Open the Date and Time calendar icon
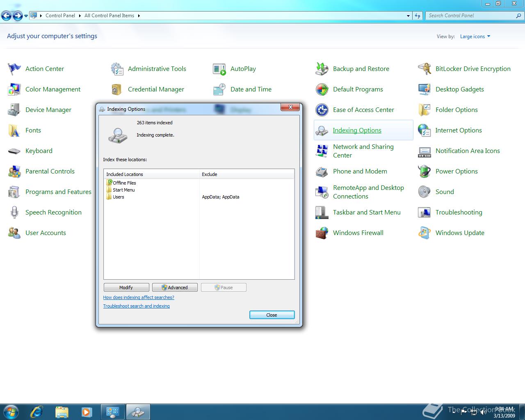The width and height of the screenshot is (525, 420). coord(219,89)
